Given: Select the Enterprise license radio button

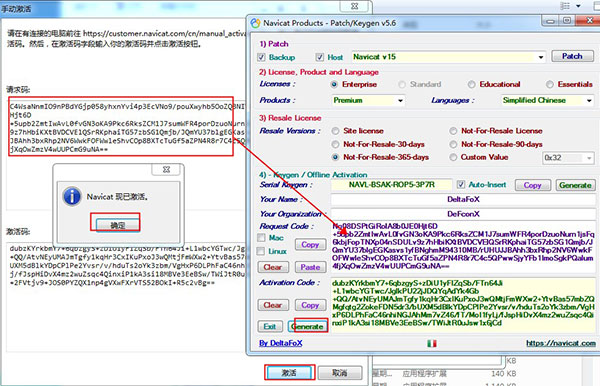Looking at the screenshot, I should coord(334,85).
